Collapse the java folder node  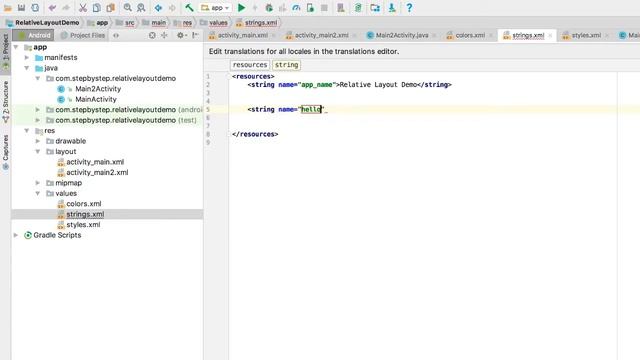click(x=27, y=68)
